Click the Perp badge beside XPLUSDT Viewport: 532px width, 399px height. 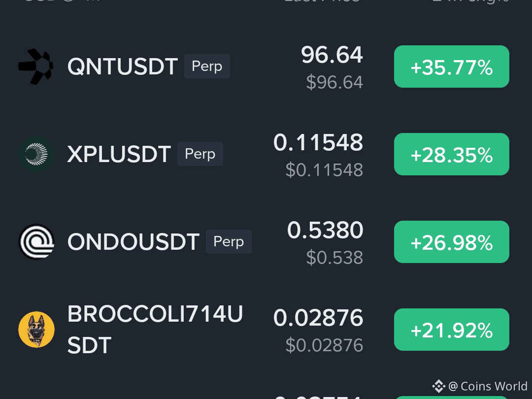200,154
